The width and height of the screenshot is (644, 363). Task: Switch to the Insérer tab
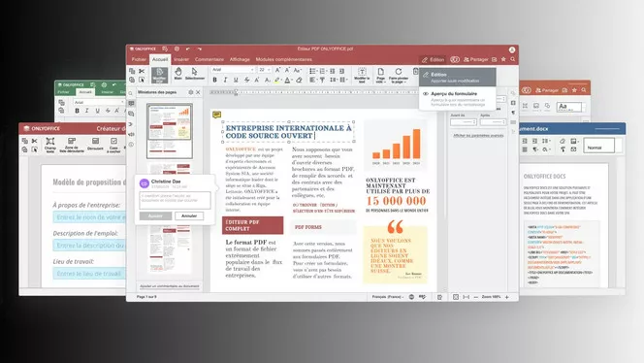181,59
